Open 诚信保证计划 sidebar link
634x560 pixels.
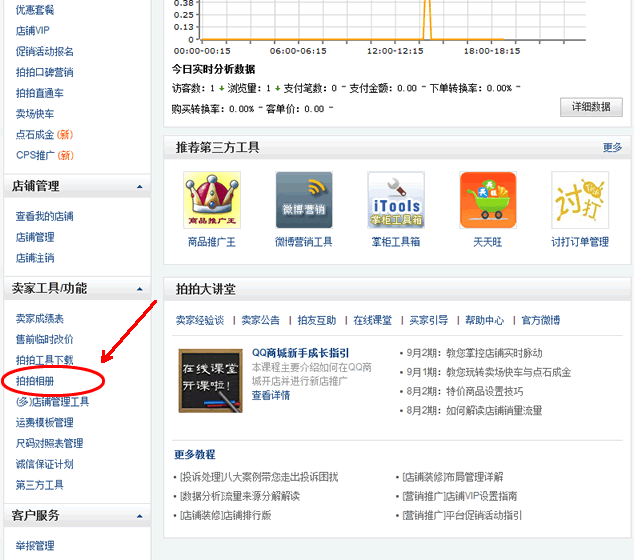click(44, 464)
